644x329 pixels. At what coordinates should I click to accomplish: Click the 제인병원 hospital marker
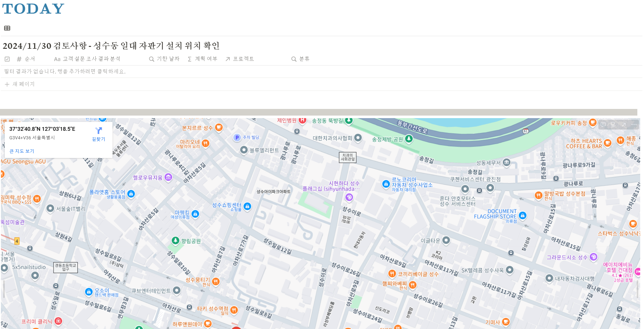coord(302,120)
